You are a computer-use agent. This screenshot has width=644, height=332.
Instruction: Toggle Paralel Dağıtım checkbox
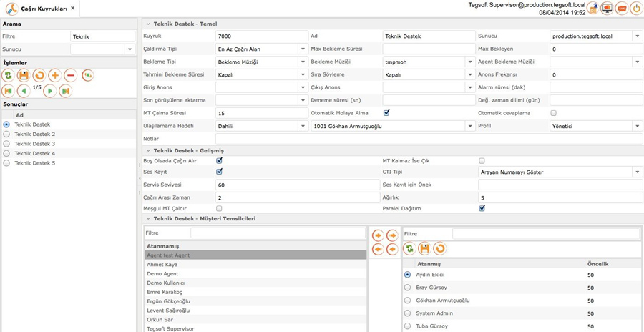(482, 208)
